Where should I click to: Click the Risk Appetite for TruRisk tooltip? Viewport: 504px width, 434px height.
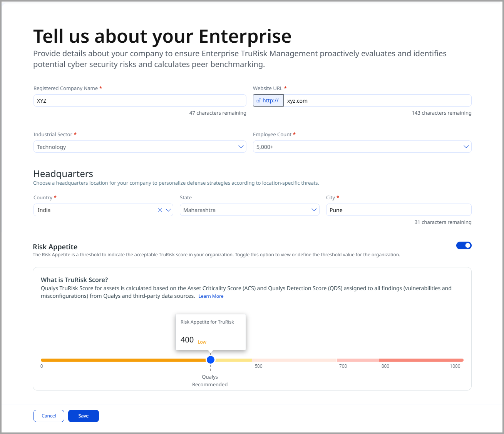[211, 332]
